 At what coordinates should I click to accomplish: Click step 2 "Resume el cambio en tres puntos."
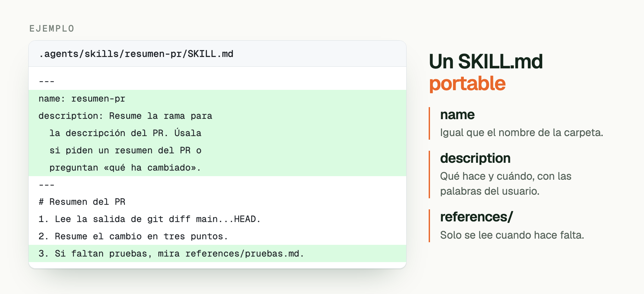[x=133, y=236]
